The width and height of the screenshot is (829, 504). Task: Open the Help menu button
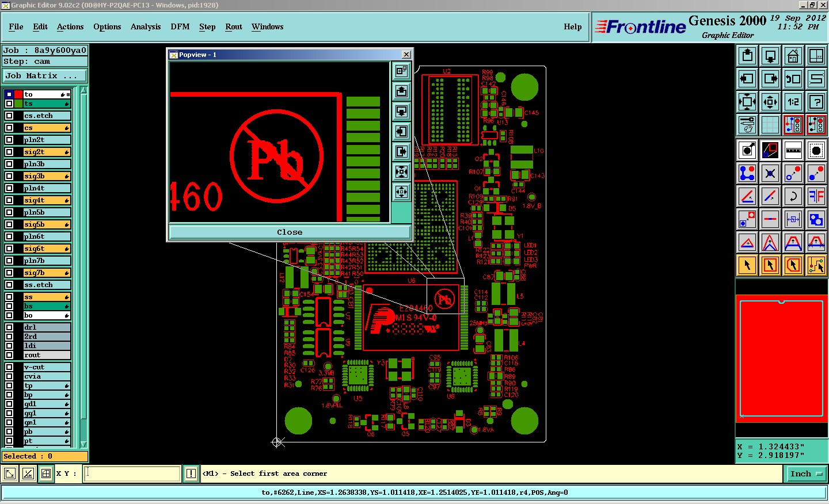[x=573, y=26]
